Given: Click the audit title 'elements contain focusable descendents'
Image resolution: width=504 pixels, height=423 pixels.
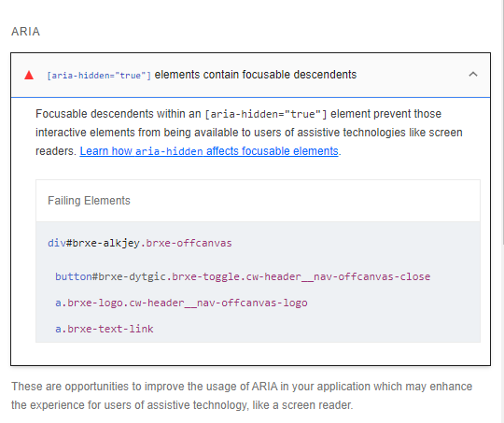Looking at the screenshot, I should tap(256, 75).
